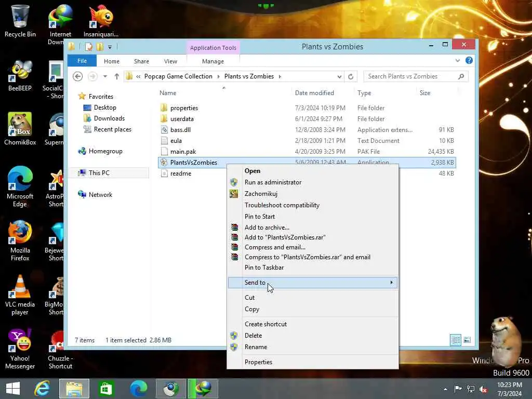Launch Microsoft Edge desktop shortcut
The image size is (532, 399).
pyautogui.click(x=20, y=187)
